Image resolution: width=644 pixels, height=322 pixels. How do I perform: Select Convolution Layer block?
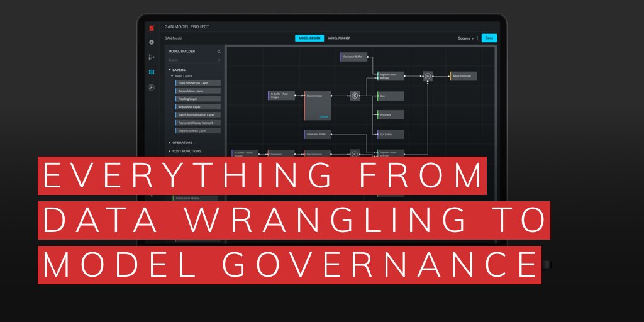point(197,91)
